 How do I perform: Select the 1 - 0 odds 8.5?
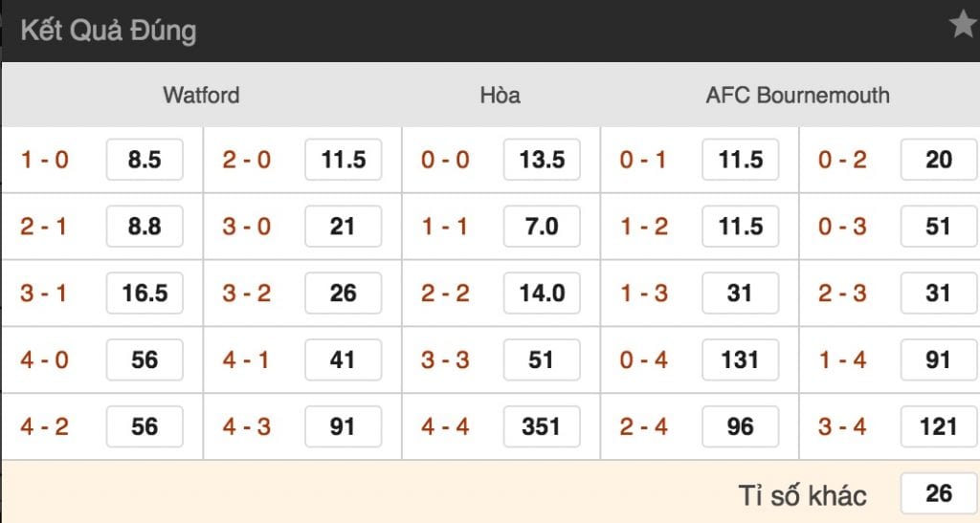[145, 160]
